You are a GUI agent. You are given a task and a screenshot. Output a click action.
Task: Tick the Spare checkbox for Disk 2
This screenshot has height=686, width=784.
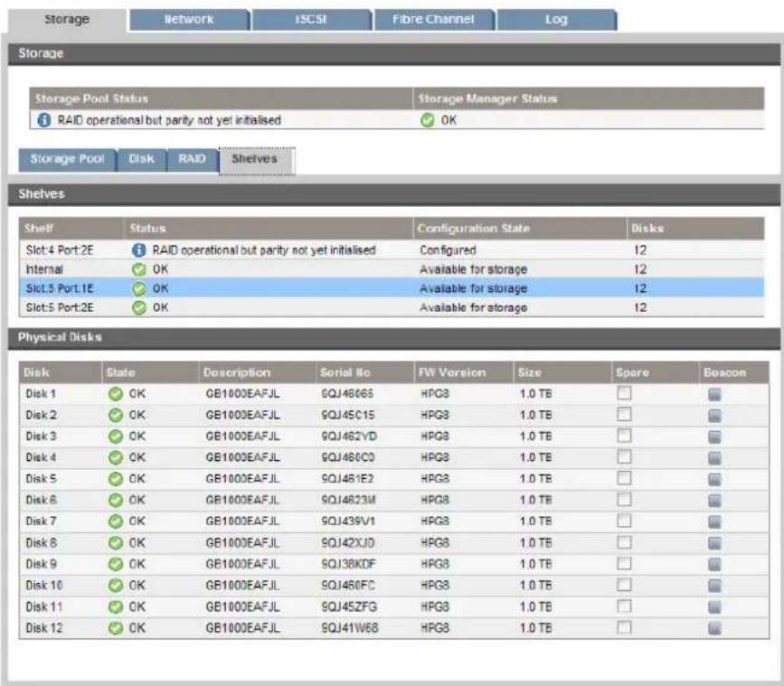(624, 414)
